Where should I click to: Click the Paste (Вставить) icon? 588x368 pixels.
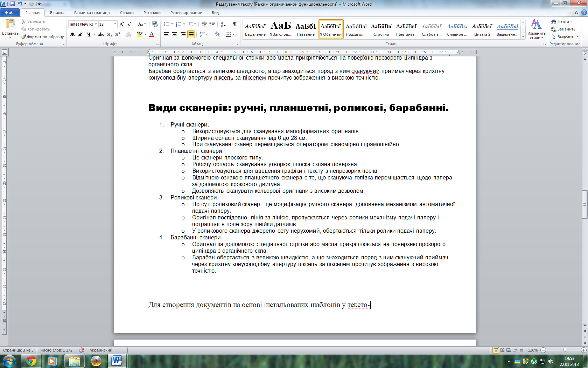click(10, 24)
